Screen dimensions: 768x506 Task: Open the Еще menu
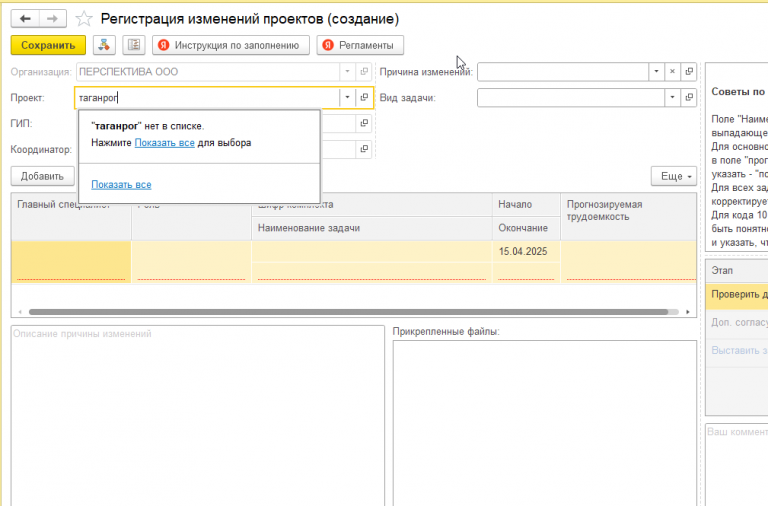pyautogui.click(x=674, y=176)
